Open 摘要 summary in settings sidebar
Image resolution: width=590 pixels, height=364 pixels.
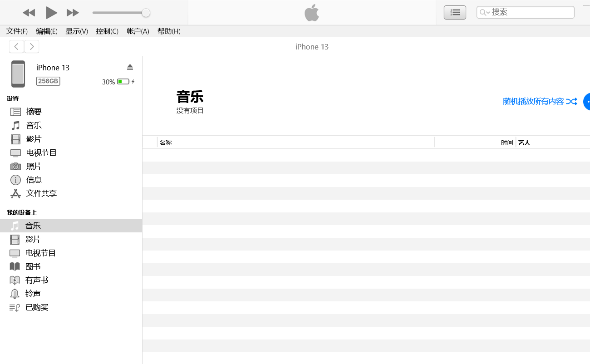click(x=34, y=112)
